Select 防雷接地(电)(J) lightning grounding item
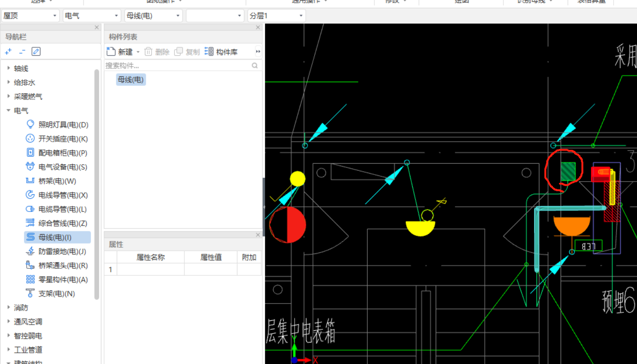Screen dimensions: 637x364 (57, 251)
